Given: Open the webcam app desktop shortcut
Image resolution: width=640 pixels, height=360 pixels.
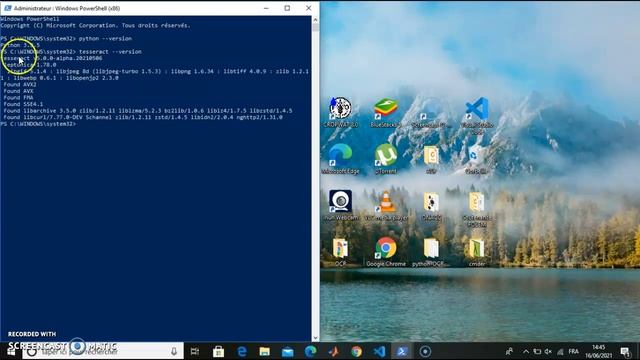Looking at the screenshot, I should tap(341, 205).
